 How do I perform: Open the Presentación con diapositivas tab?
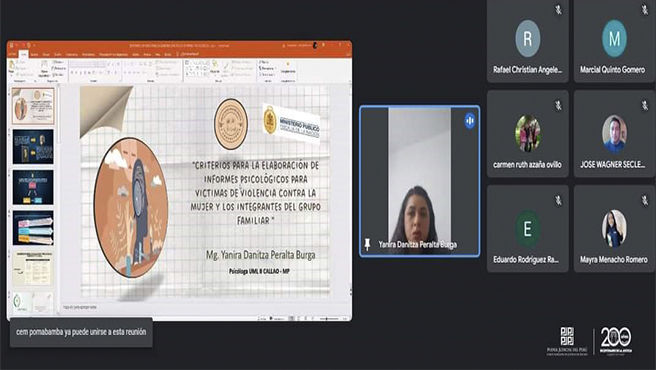113,54
